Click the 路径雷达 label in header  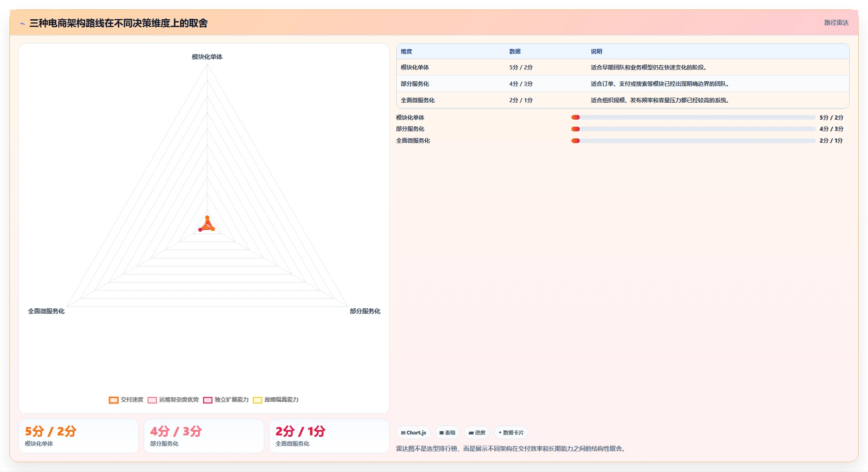(x=836, y=23)
